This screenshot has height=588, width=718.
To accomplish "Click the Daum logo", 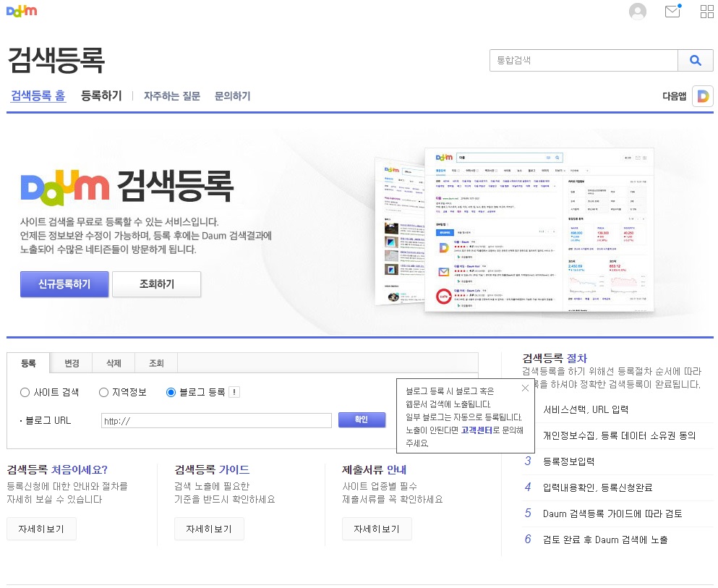I will coord(21,11).
